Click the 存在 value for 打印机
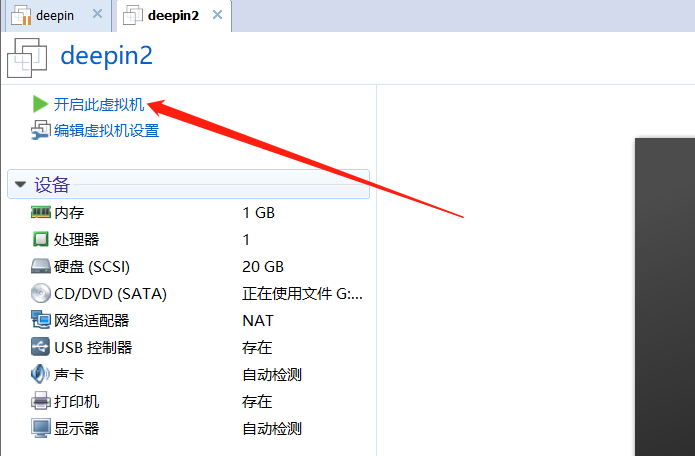 pos(257,401)
